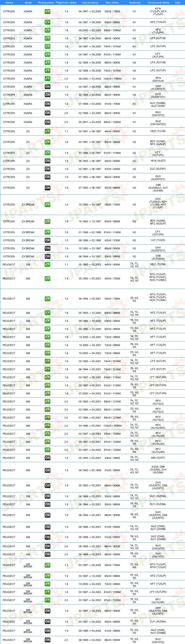This screenshot has height=644, width=185.
Task: Click production dates 05.2001 -> 03.2005
Action: click(90, 122)
